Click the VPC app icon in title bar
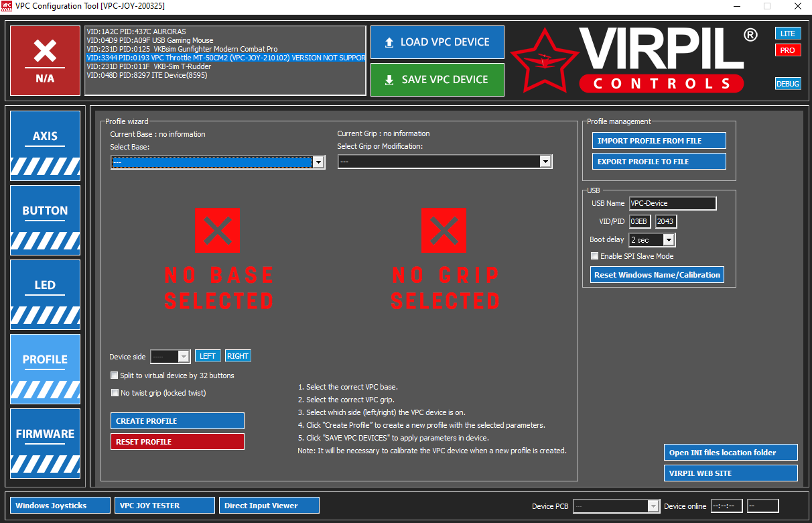This screenshot has width=812, height=523. point(8,6)
